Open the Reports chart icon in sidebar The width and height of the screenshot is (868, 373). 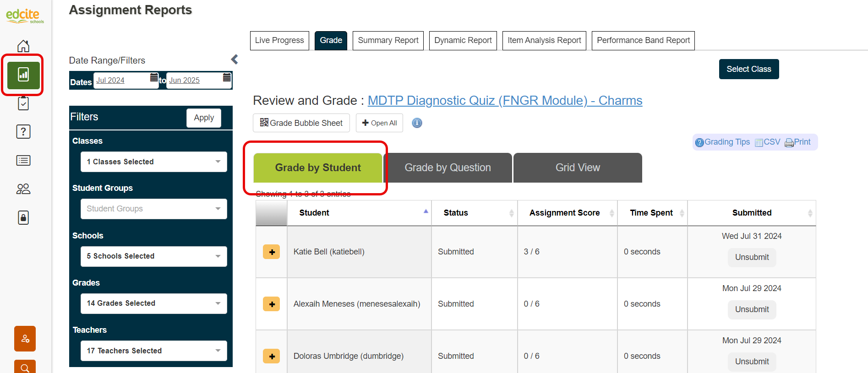tap(23, 75)
